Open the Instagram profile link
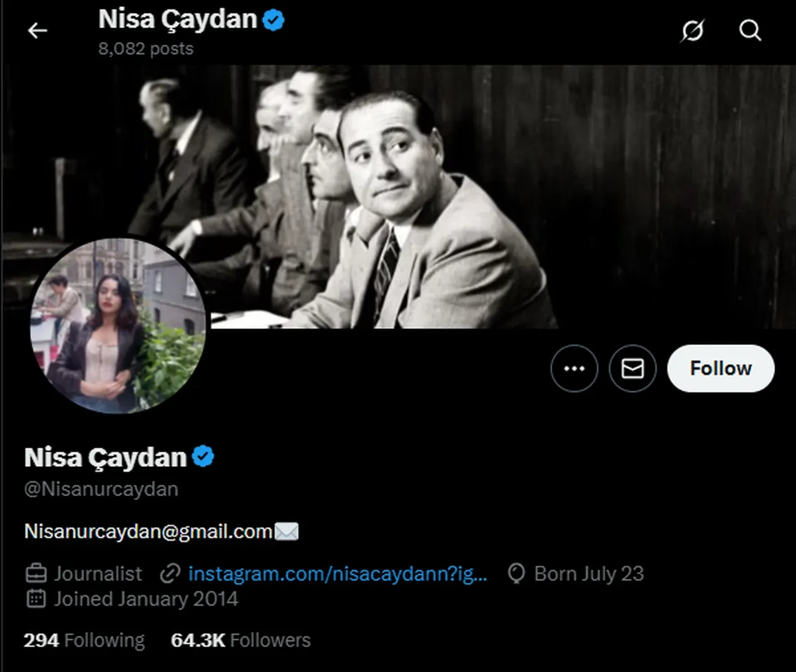This screenshot has width=796, height=672. (x=338, y=573)
